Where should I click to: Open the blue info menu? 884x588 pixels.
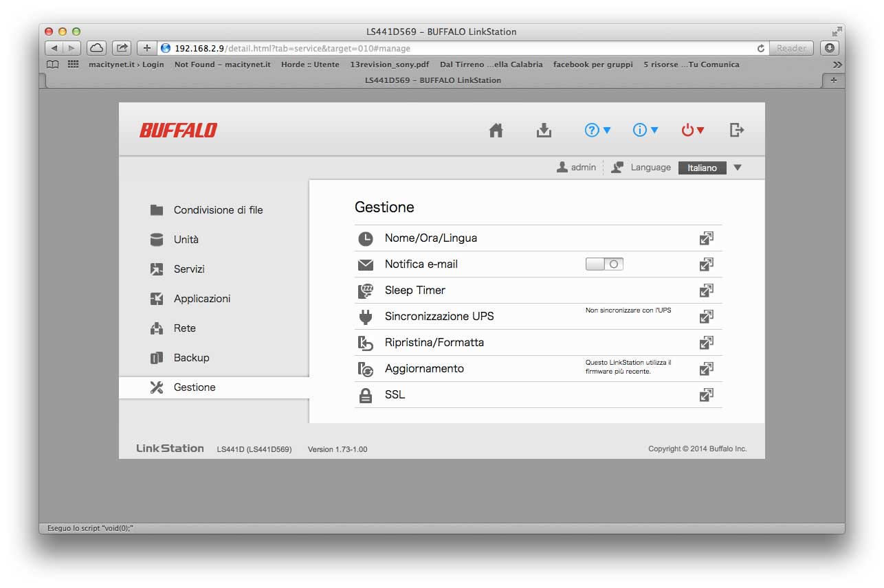(x=645, y=130)
